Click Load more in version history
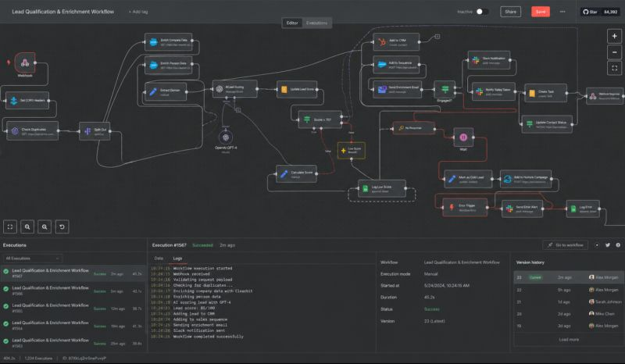 point(569,339)
